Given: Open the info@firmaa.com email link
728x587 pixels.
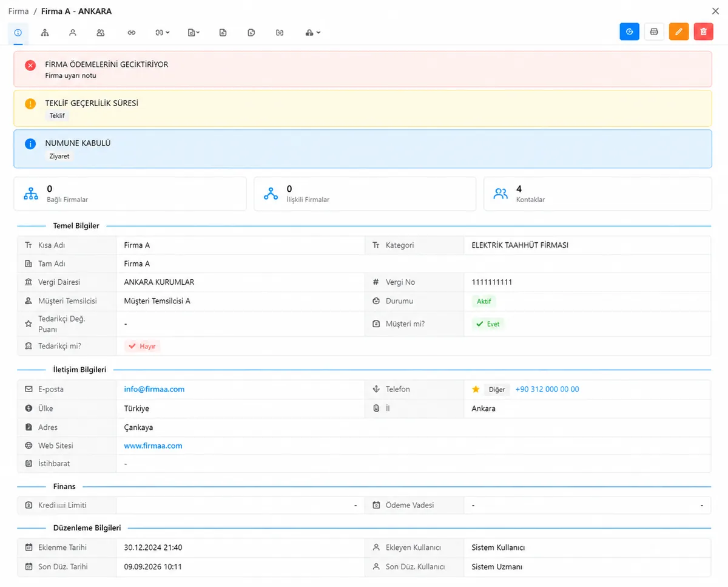Looking at the screenshot, I should [x=154, y=389].
